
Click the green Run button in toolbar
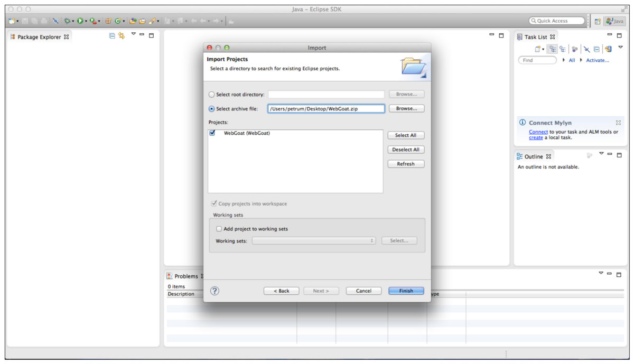click(x=80, y=21)
